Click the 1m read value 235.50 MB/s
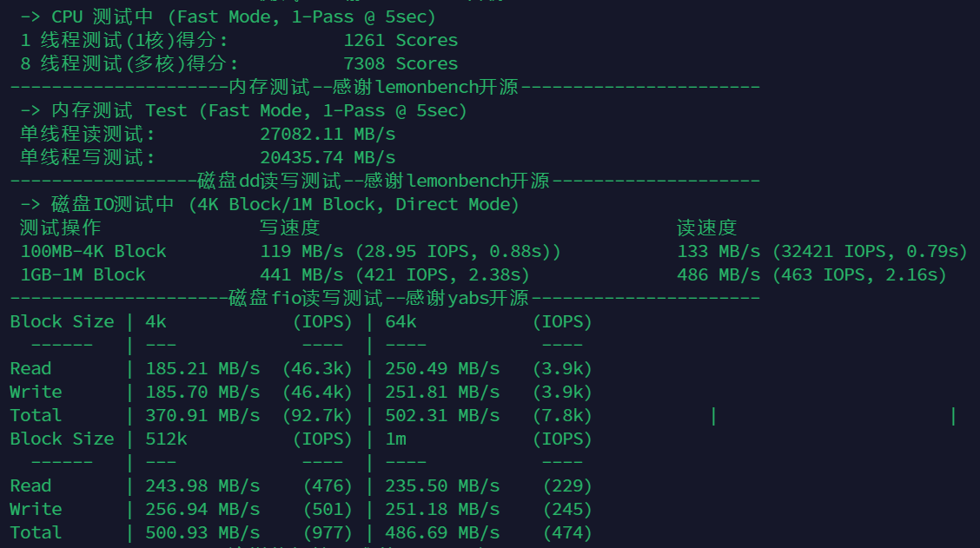This screenshot has height=548, width=980. pyautogui.click(x=442, y=485)
